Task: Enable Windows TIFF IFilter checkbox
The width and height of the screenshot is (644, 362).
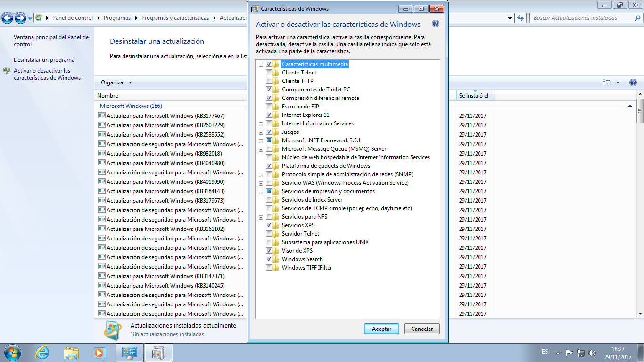Action: [269, 268]
